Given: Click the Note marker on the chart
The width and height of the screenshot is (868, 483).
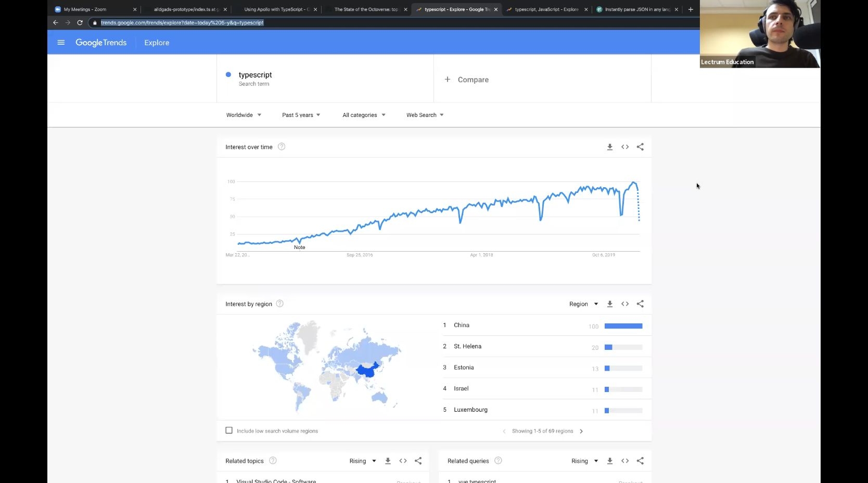Looking at the screenshot, I should coord(299,247).
